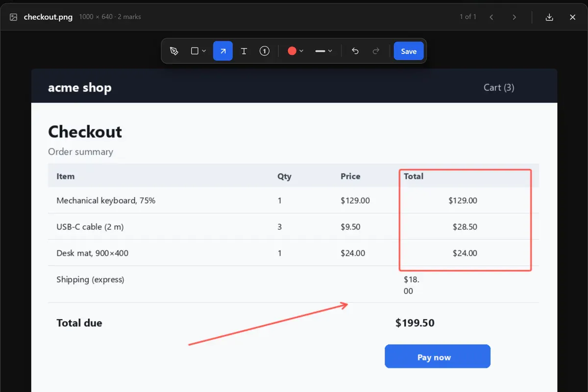Expand the stroke width chevron
Image resolution: width=588 pixels, height=392 pixels.
pyautogui.click(x=330, y=51)
